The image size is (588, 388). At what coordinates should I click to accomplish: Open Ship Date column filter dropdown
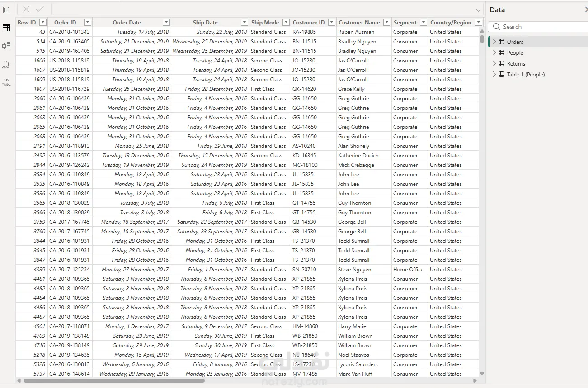point(245,22)
